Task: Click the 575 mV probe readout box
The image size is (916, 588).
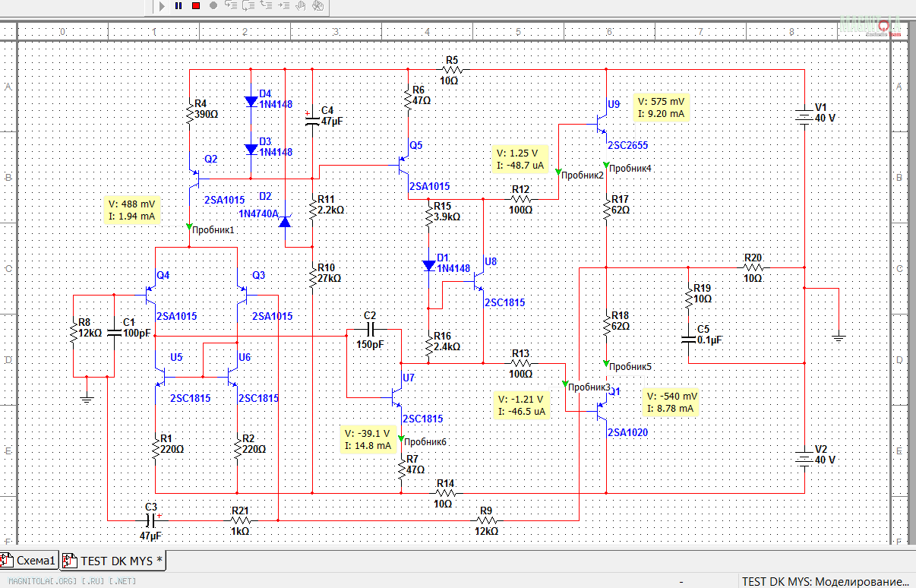Action: [x=661, y=107]
